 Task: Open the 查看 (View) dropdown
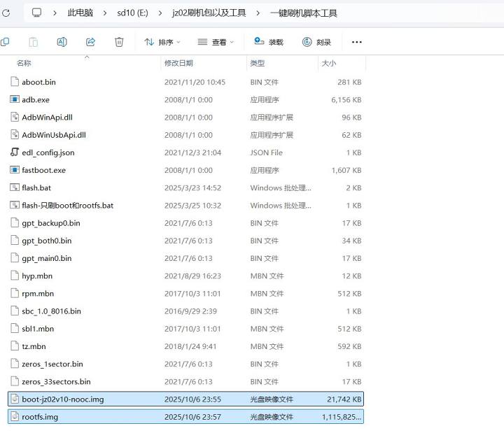tap(216, 42)
